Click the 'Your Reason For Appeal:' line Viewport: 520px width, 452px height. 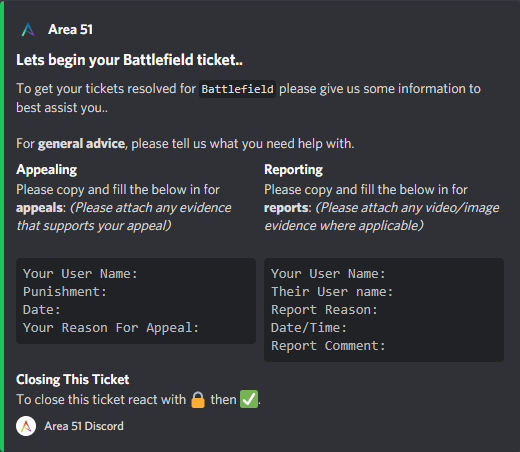coord(111,328)
